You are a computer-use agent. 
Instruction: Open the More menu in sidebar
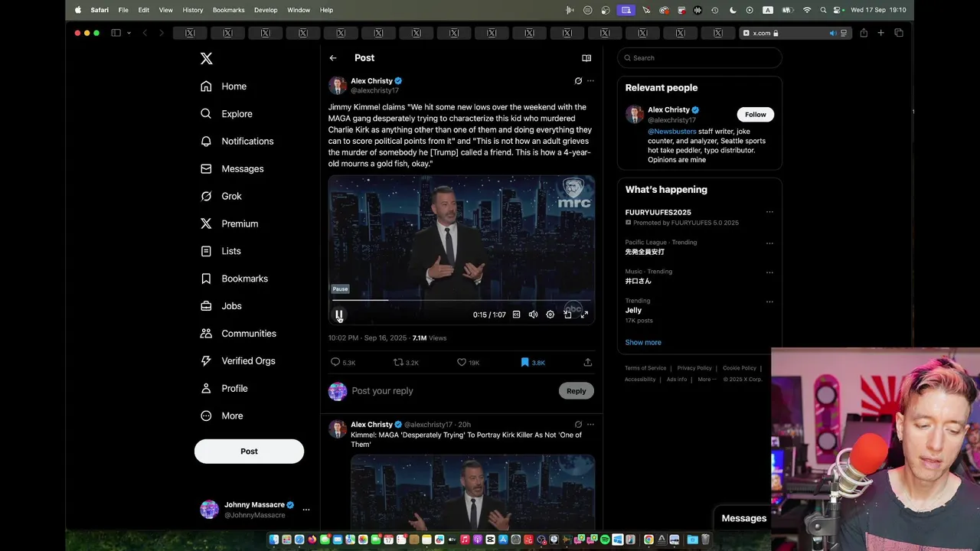click(221, 416)
